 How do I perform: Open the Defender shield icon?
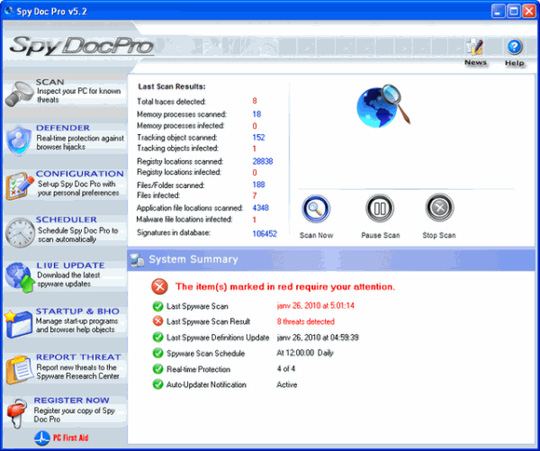pyautogui.click(x=19, y=140)
